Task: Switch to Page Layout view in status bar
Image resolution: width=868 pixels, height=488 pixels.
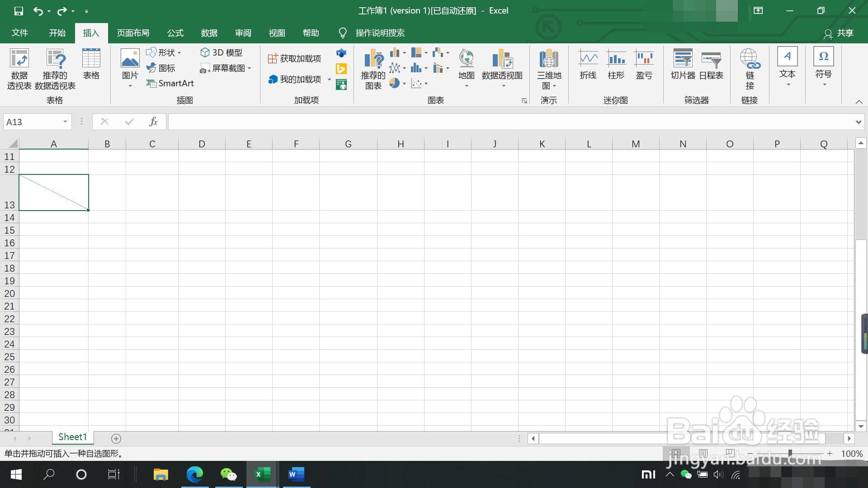Action: click(703, 453)
